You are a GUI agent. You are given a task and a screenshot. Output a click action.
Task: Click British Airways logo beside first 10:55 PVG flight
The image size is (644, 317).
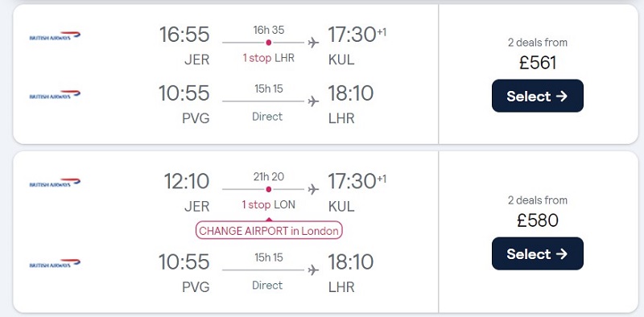click(x=55, y=95)
